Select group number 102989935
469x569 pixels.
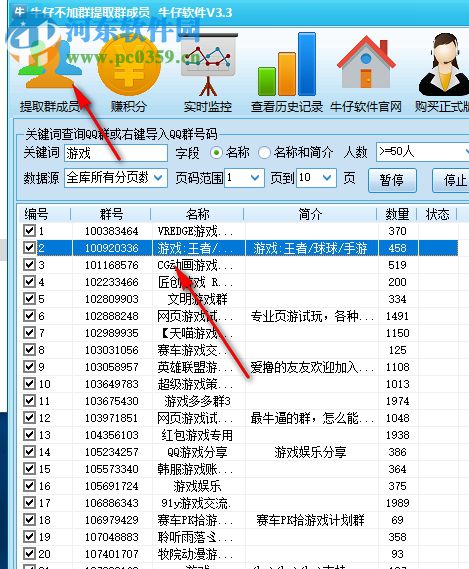coord(111,333)
